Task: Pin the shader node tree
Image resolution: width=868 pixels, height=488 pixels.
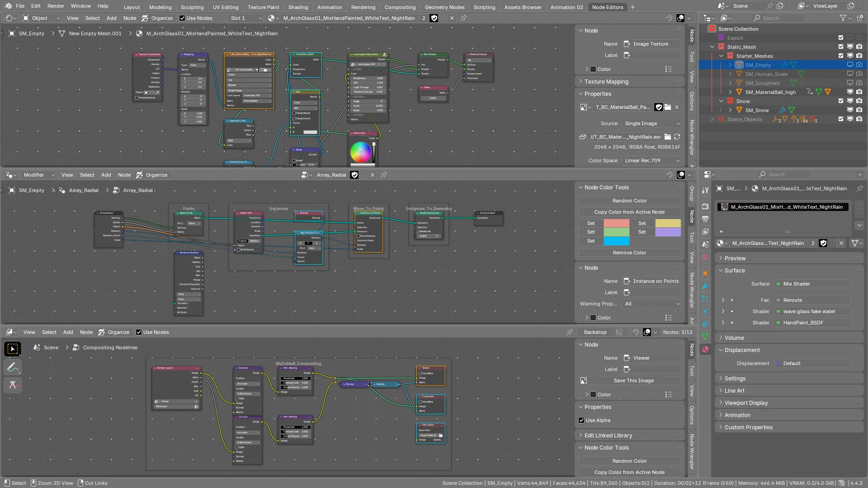Action: pos(463,18)
